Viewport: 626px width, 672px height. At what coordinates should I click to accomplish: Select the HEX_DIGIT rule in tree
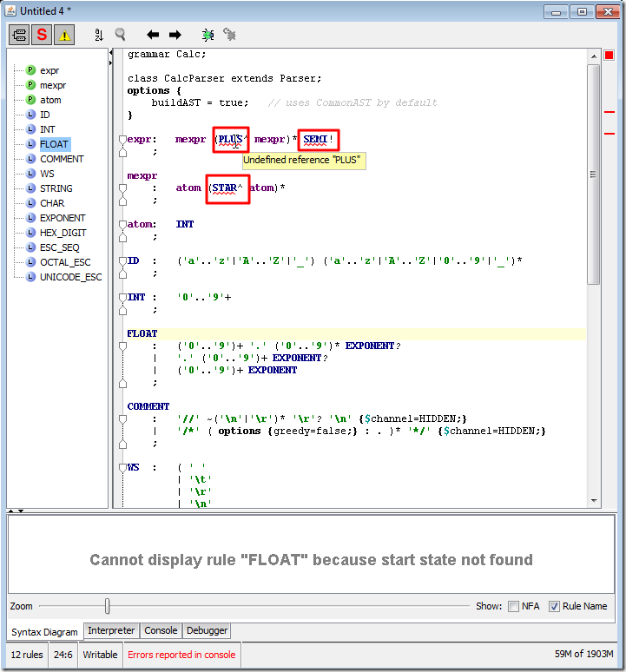tap(63, 233)
